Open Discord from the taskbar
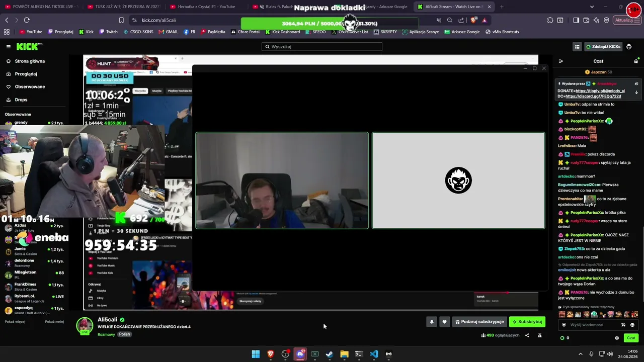 pyautogui.click(x=300, y=354)
